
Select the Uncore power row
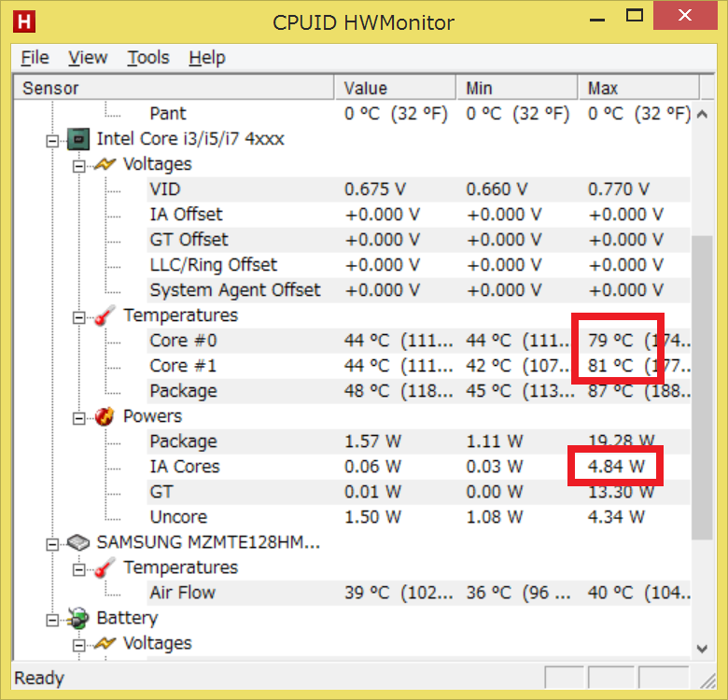(419, 517)
